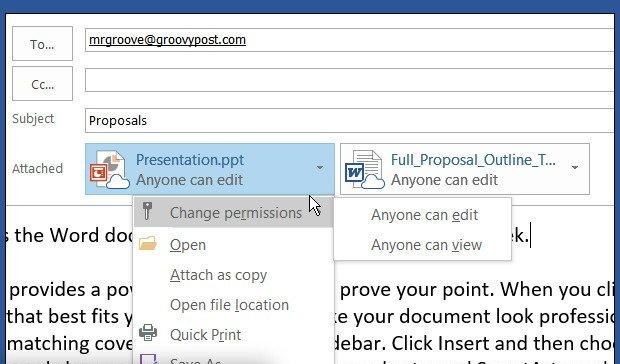Viewport: 620px width, 364px height.
Task: Select the Presentation.ppt attachment
Action: coord(210,169)
